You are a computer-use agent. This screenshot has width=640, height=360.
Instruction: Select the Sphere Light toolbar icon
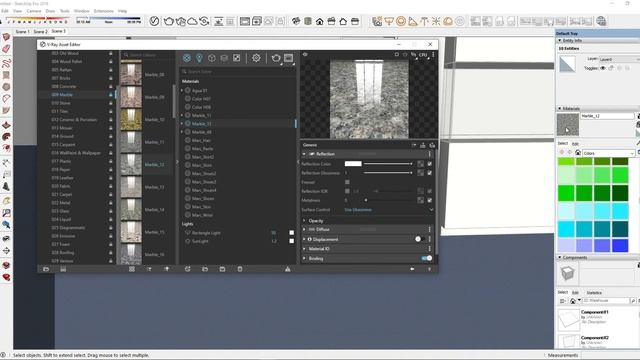(x=401, y=21)
